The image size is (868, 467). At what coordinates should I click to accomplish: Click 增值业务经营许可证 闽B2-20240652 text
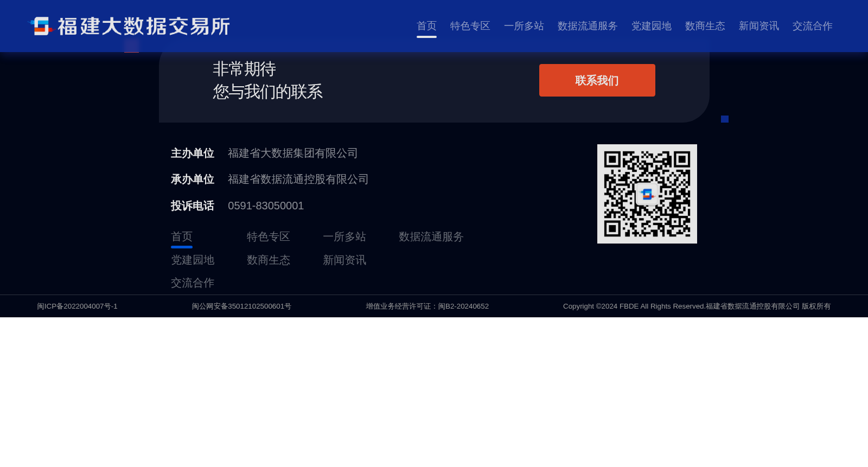[x=427, y=306]
